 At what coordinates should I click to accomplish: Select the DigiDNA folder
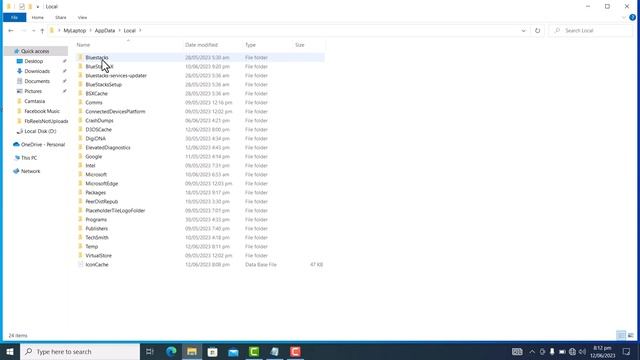(96, 138)
